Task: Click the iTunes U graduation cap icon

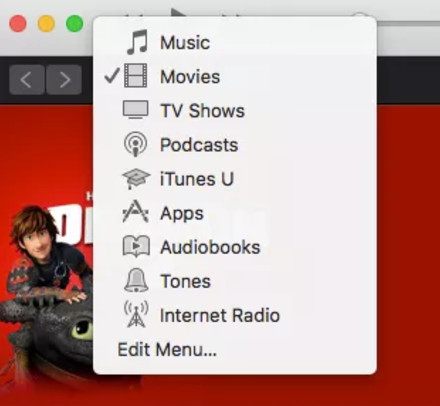Action: [x=136, y=178]
